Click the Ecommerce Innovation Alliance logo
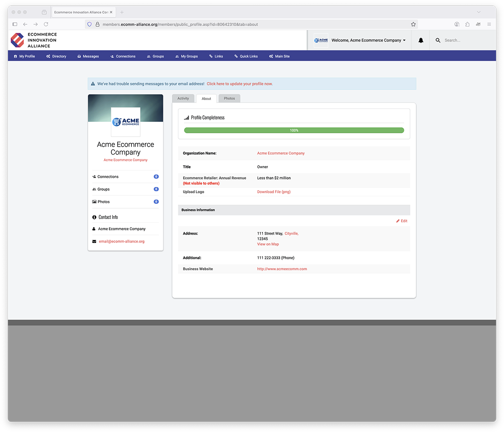The height and width of the screenshot is (432, 504). coord(34,40)
